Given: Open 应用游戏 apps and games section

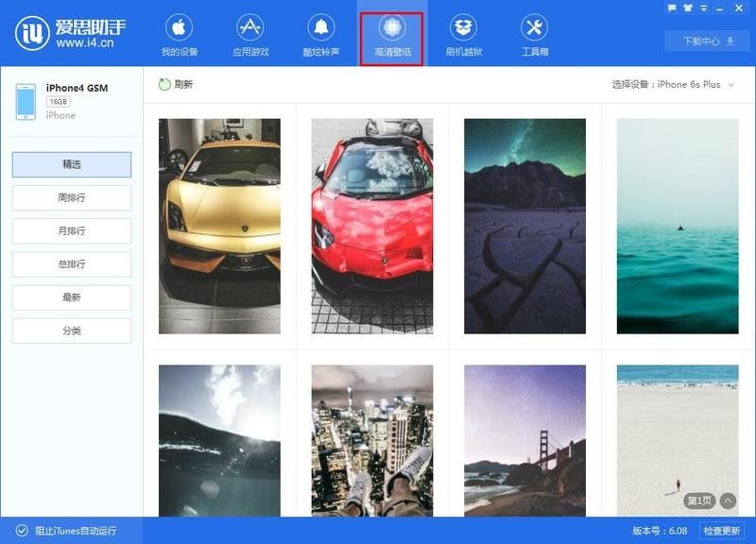Looking at the screenshot, I should click(x=250, y=35).
